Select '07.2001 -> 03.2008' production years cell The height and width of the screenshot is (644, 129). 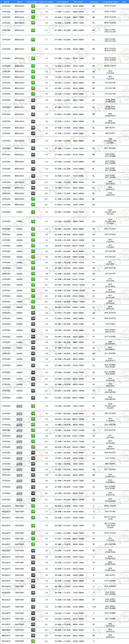coord(63,539)
